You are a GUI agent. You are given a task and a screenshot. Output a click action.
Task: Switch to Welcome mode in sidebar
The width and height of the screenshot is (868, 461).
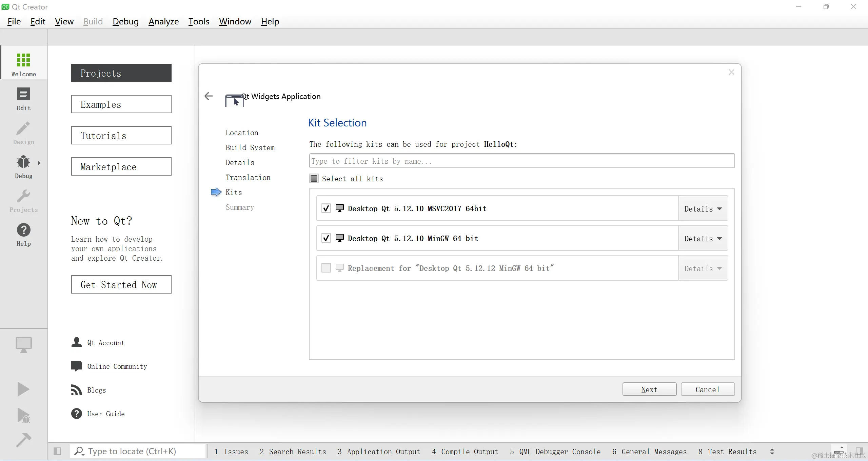[x=23, y=64]
